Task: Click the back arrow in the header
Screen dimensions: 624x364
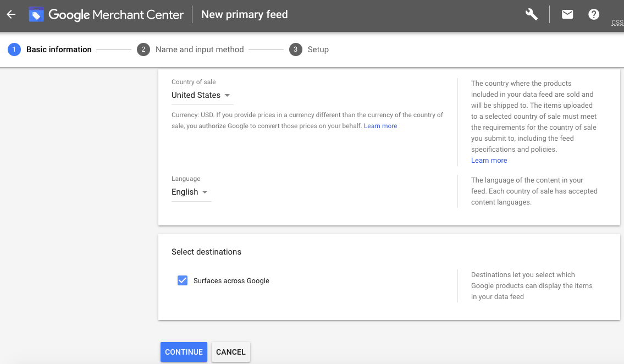Action: [x=11, y=15]
